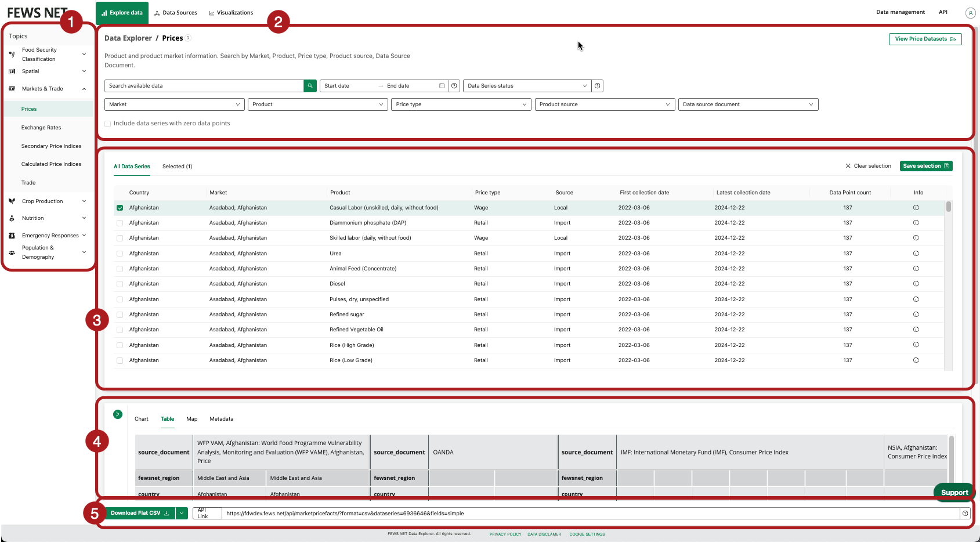Click the Search available data input field

coord(204,86)
